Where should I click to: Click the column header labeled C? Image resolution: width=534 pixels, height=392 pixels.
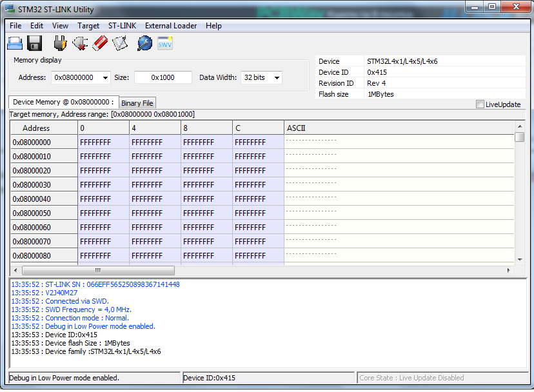click(258, 128)
